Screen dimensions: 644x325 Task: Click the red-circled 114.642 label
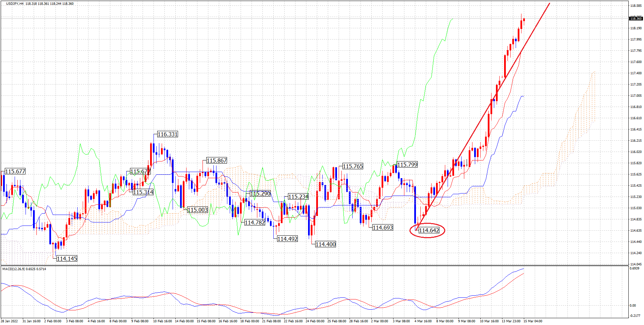[429, 230]
